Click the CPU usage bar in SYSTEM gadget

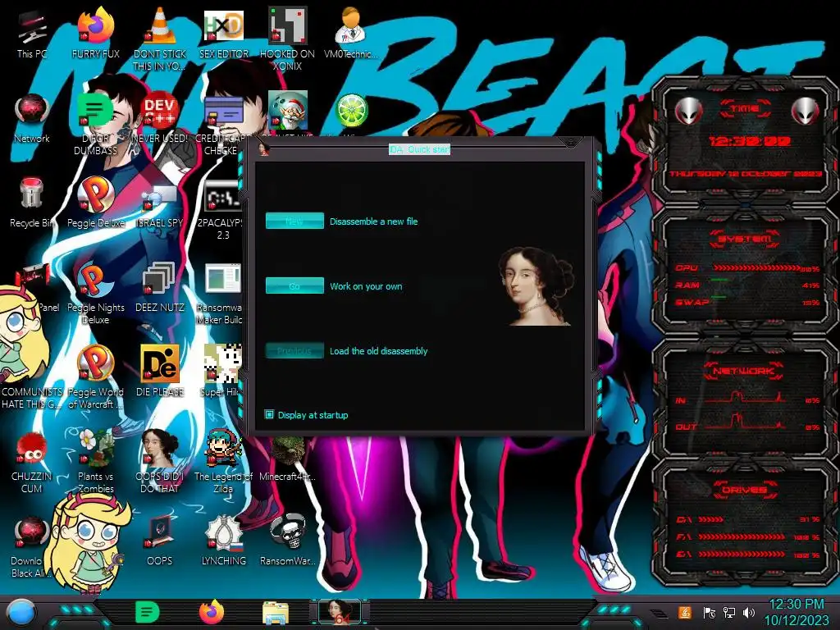756,268
